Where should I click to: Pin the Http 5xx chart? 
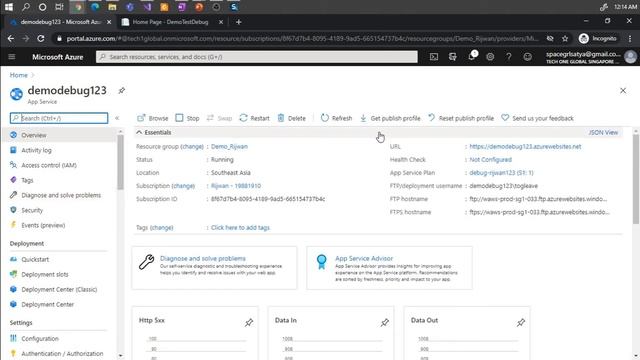[249, 322]
